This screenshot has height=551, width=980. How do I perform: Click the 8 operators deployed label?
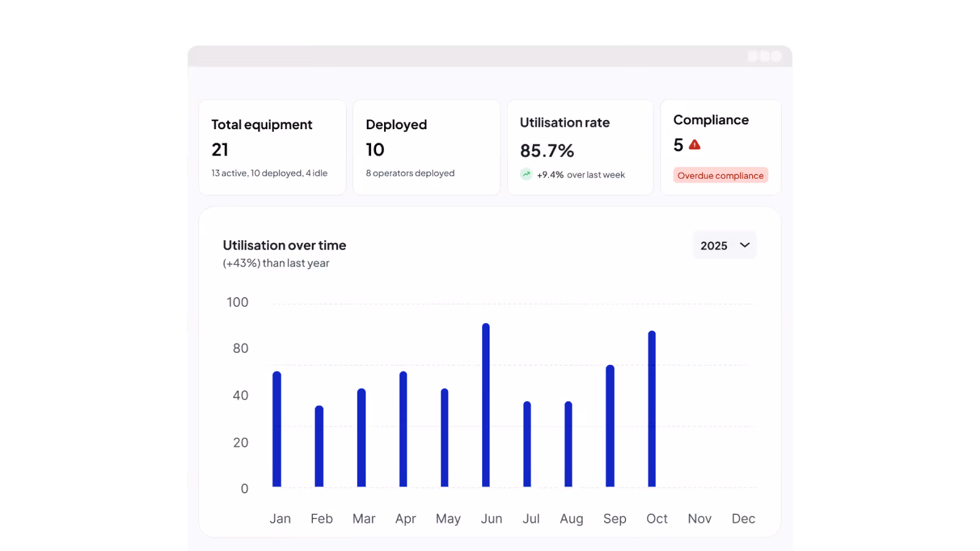[410, 173]
